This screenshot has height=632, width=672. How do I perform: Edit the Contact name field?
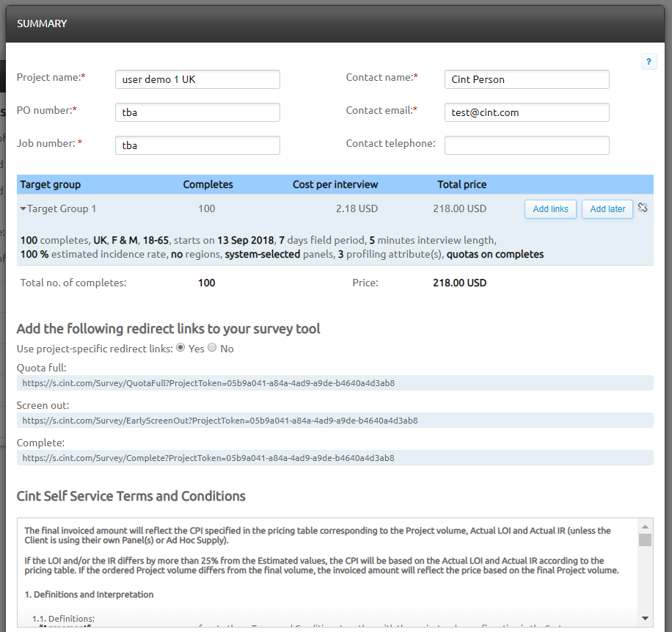526,79
